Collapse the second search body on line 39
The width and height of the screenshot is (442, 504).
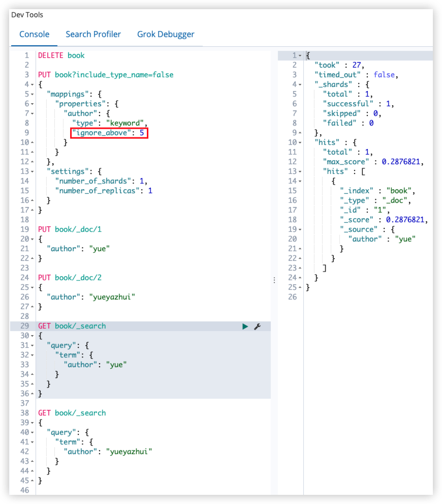[x=33, y=423]
